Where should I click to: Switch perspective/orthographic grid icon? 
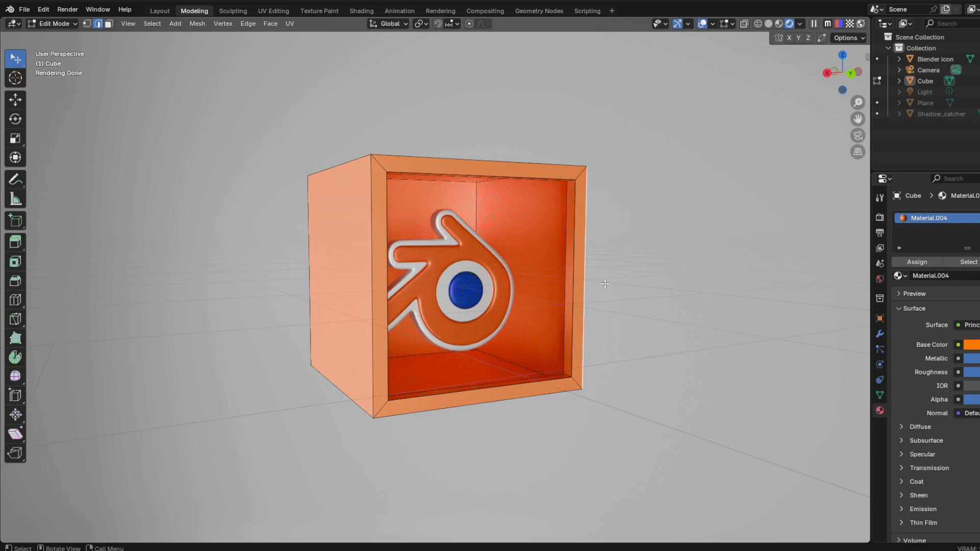858,152
